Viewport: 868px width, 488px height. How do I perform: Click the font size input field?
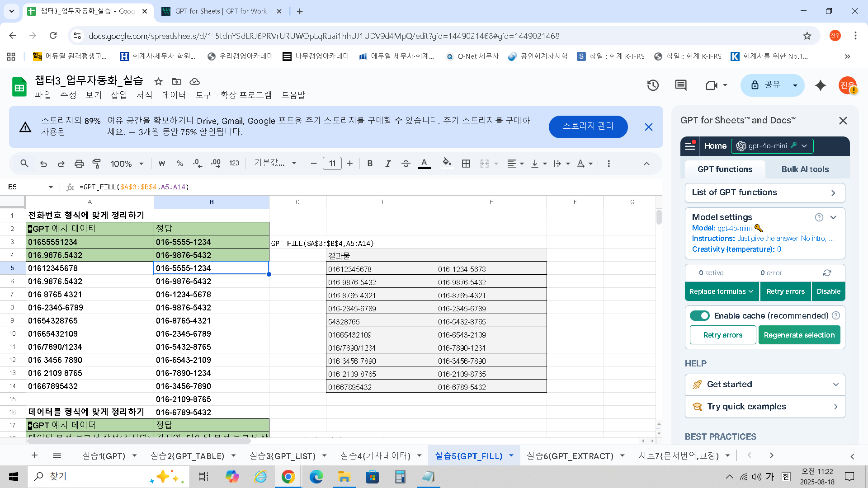coord(332,164)
